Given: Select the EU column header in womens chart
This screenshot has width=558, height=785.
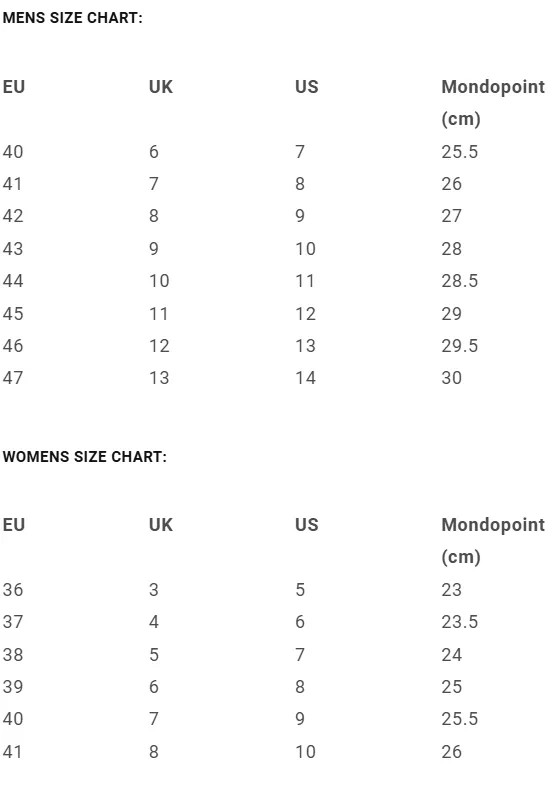Looking at the screenshot, I should pyautogui.click(x=14, y=525).
